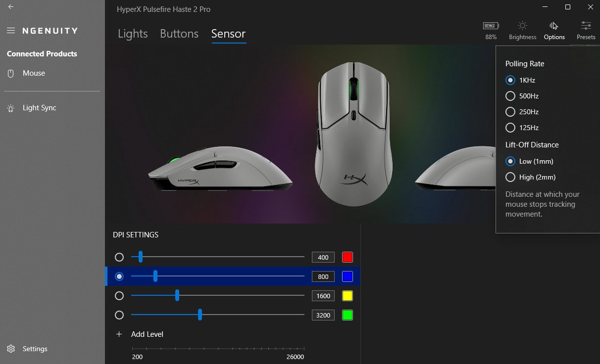Set polling rate to 500Hz
Viewport: 600px width, 364px height.
click(x=510, y=96)
